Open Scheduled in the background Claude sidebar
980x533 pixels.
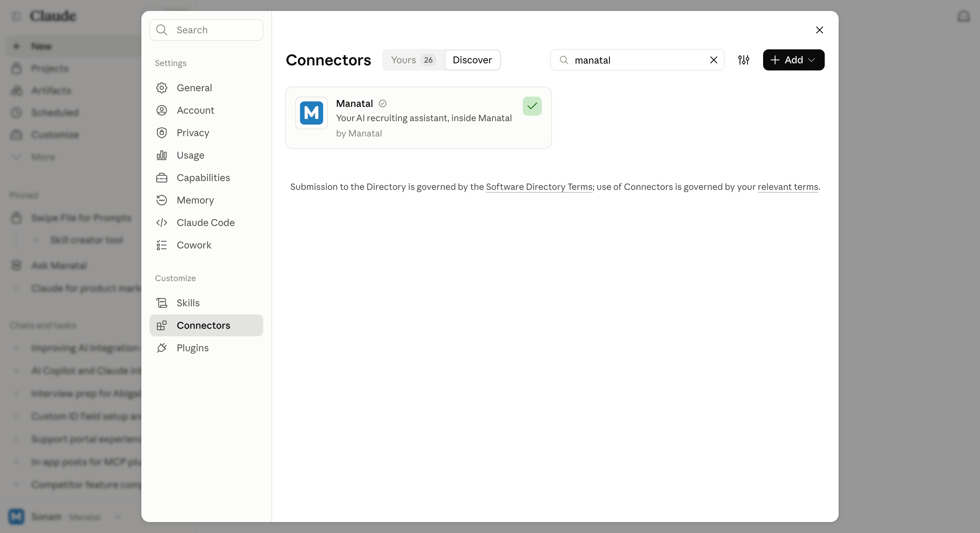(55, 113)
